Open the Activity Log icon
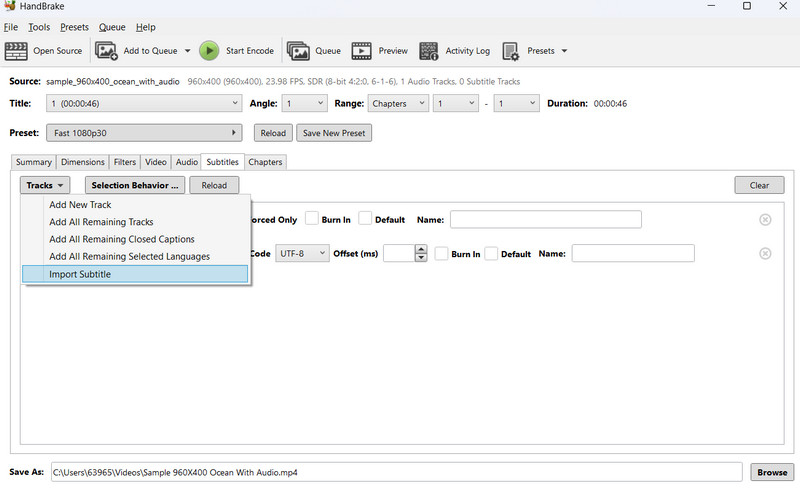The width and height of the screenshot is (800, 491). 429,51
